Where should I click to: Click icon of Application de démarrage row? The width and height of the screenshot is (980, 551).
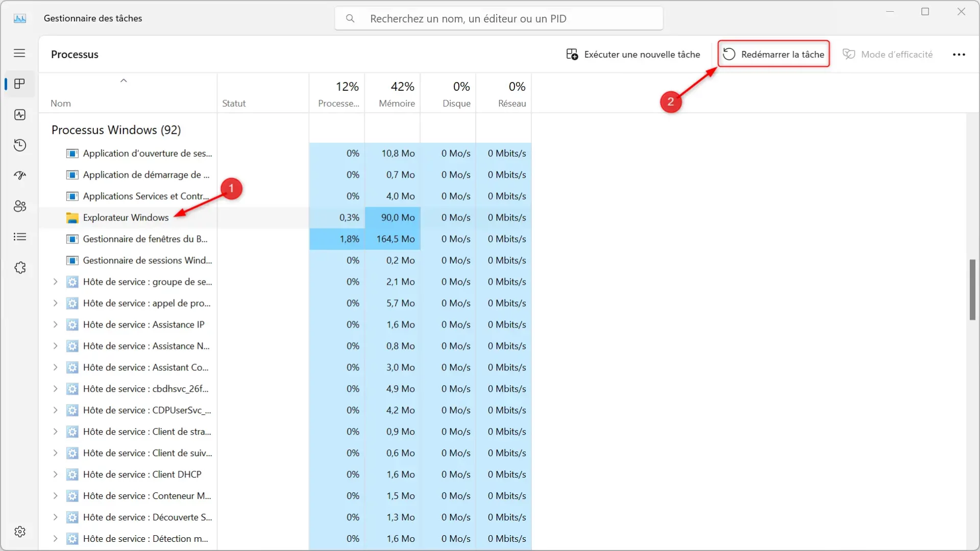tap(72, 175)
